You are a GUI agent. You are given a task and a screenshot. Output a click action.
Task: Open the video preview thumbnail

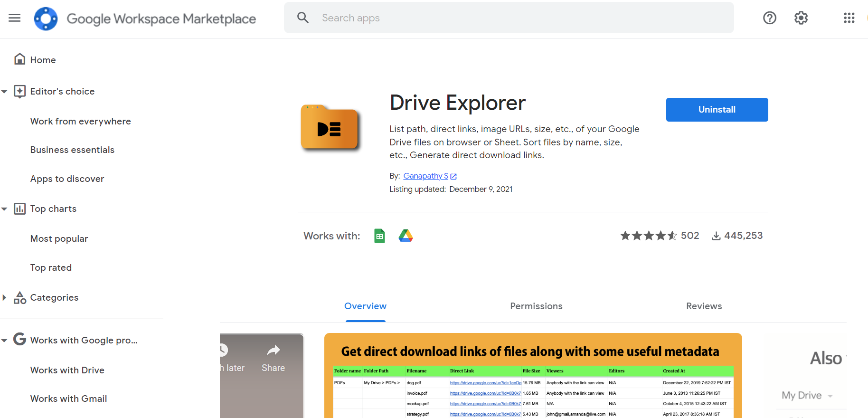(262, 376)
